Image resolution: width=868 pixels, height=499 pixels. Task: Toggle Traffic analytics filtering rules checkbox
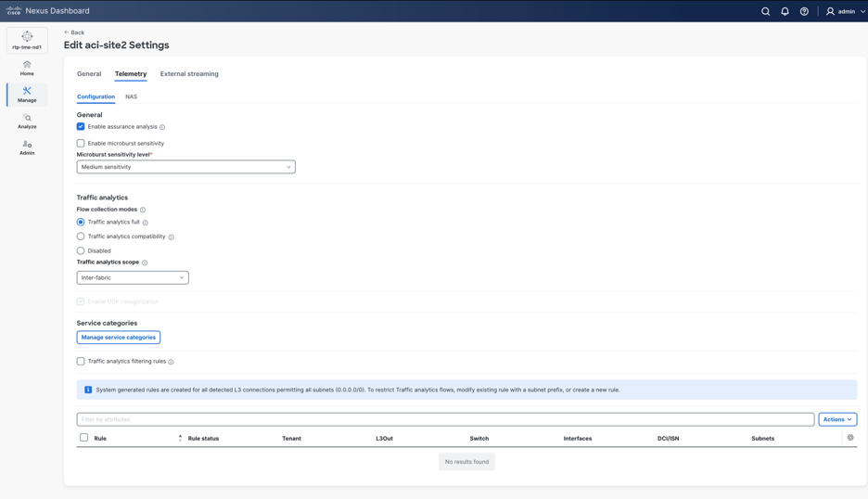click(x=81, y=361)
